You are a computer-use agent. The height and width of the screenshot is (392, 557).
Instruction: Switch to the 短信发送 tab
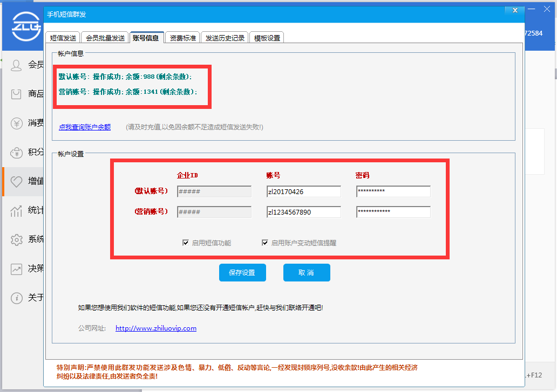tap(64, 37)
